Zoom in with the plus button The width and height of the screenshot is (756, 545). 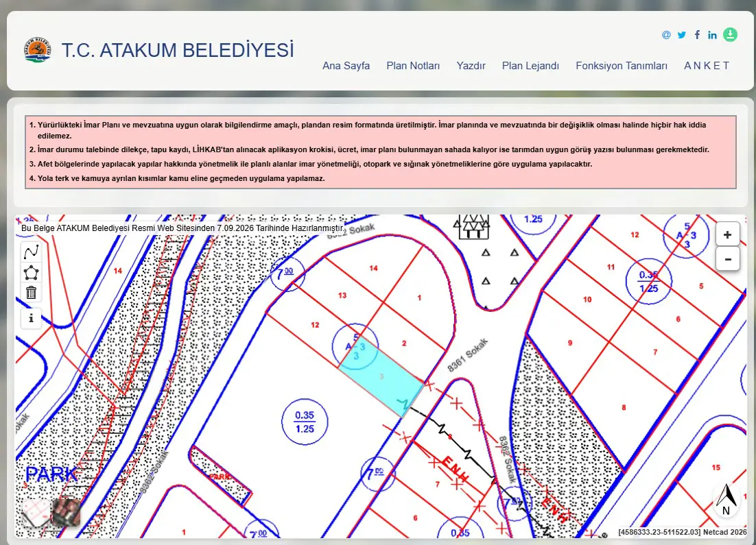pos(728,234)
